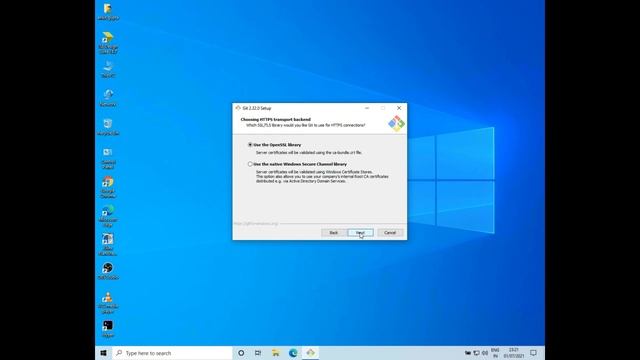
Task: Click the ENG language indicator in the taskbar
Action: point(495,353)
